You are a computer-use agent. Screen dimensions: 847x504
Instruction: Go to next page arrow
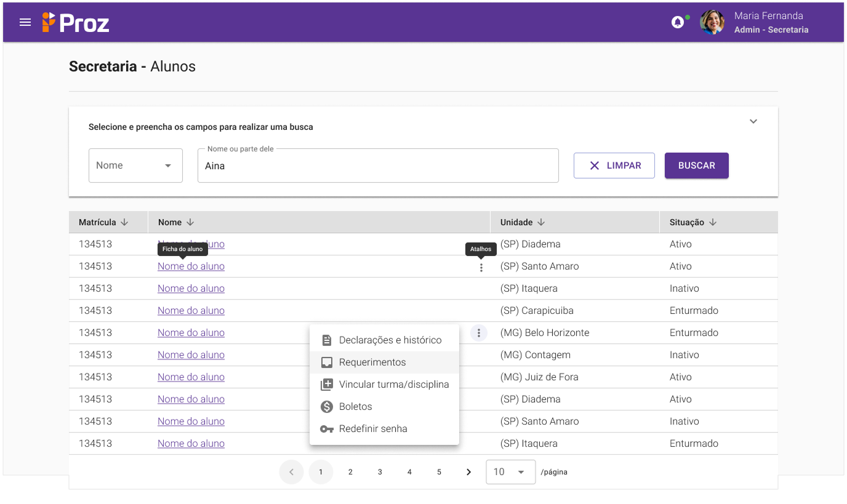click(468, 472)
